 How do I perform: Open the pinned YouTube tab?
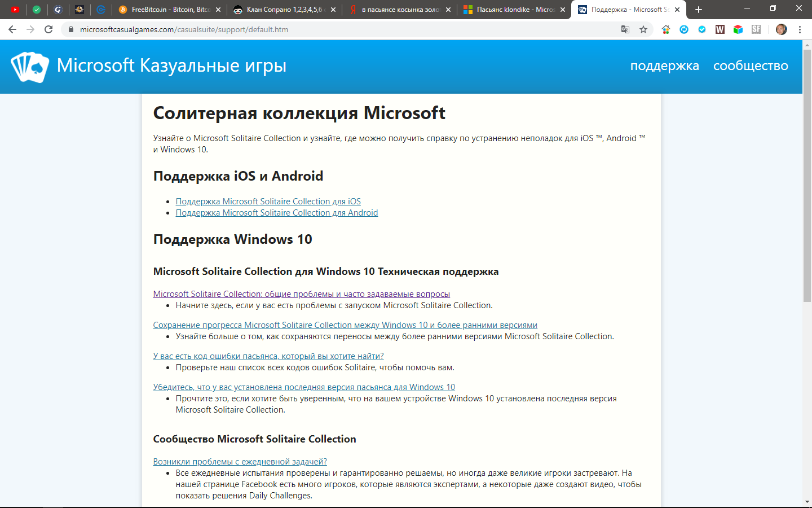[x=15, y=10]
